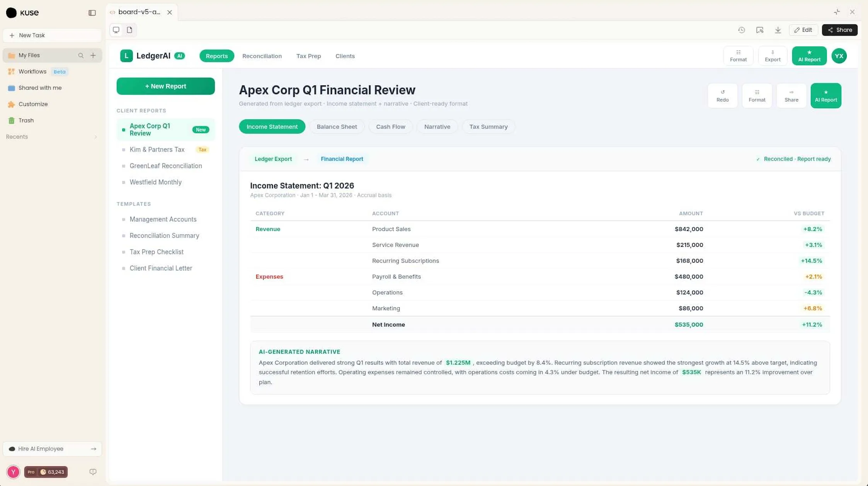Click Format button beside Redo
The image size is (868, 486).
pyautogui.click(x=757, y=96)
